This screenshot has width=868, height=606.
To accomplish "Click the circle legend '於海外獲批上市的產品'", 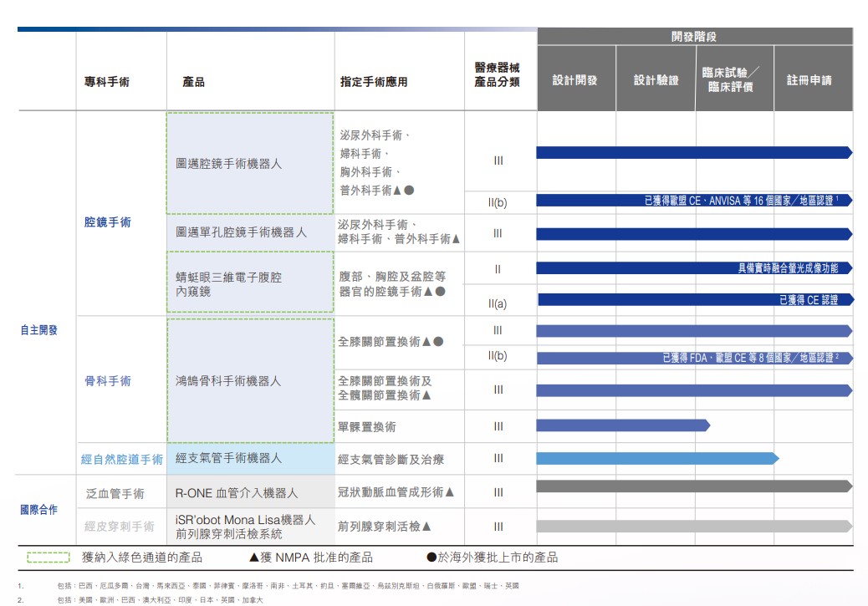I will (493, 558).
